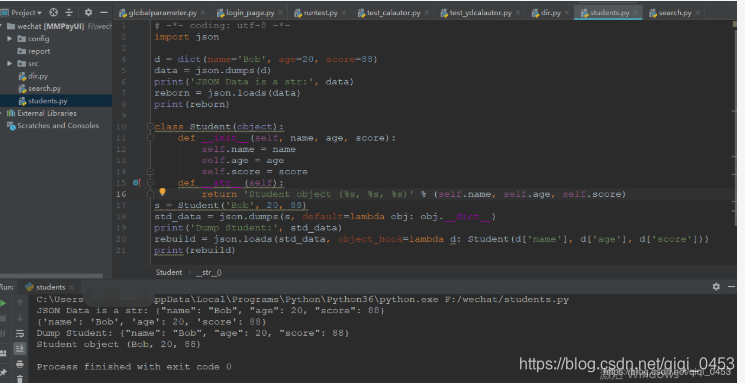Toggle soft-wrap in Run console
The image size is (745, 383).
pos(19,333)
